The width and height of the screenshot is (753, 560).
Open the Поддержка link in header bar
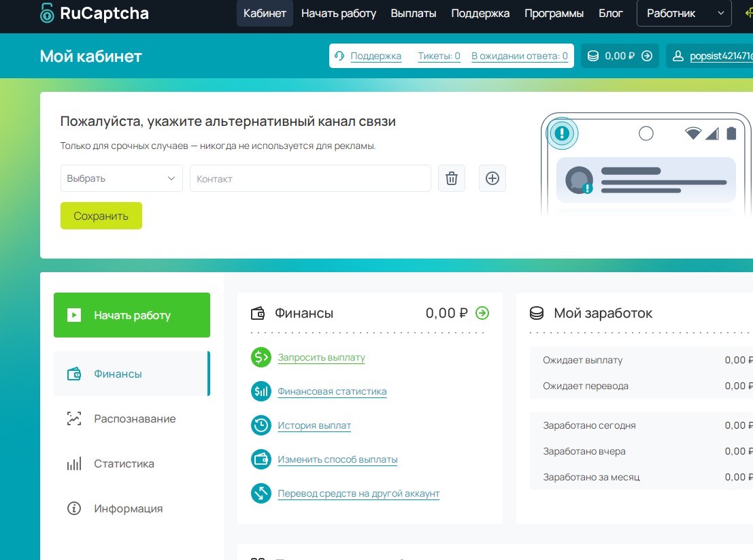(x=375, y=56)
